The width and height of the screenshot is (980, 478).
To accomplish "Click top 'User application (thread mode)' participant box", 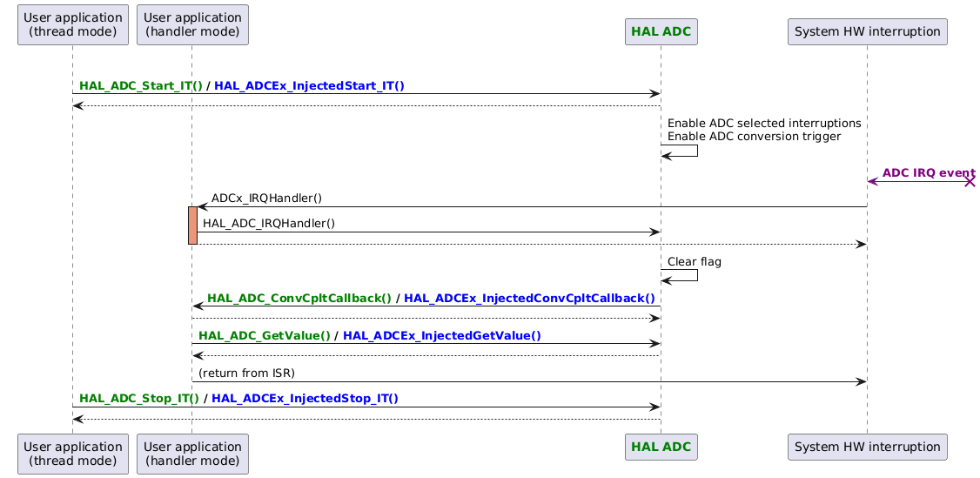I will [x=73, y=25].
